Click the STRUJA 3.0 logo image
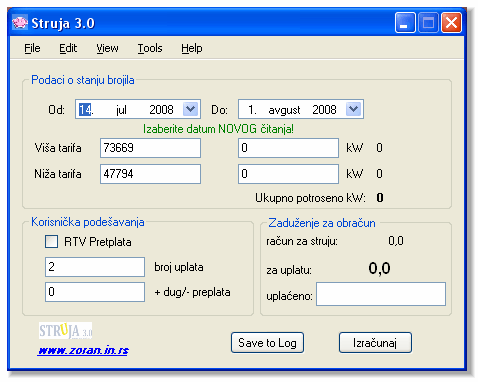The image size is (478, 382). click(x=65, y=331)
